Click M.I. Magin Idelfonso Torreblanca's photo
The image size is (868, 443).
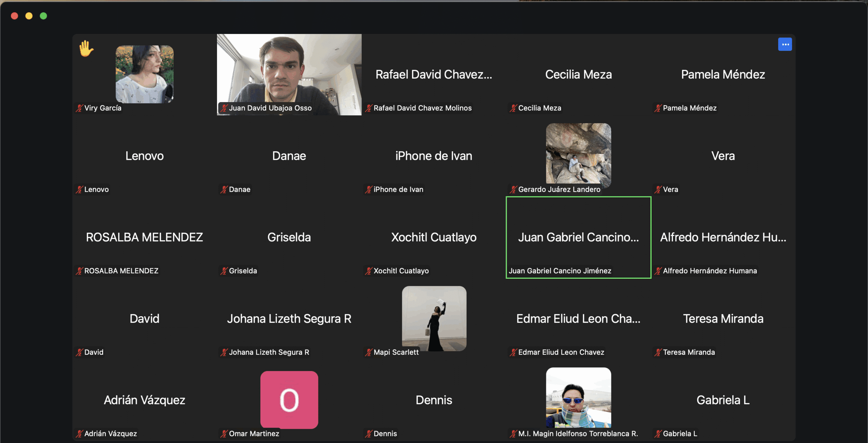click(x=578, y=398)
